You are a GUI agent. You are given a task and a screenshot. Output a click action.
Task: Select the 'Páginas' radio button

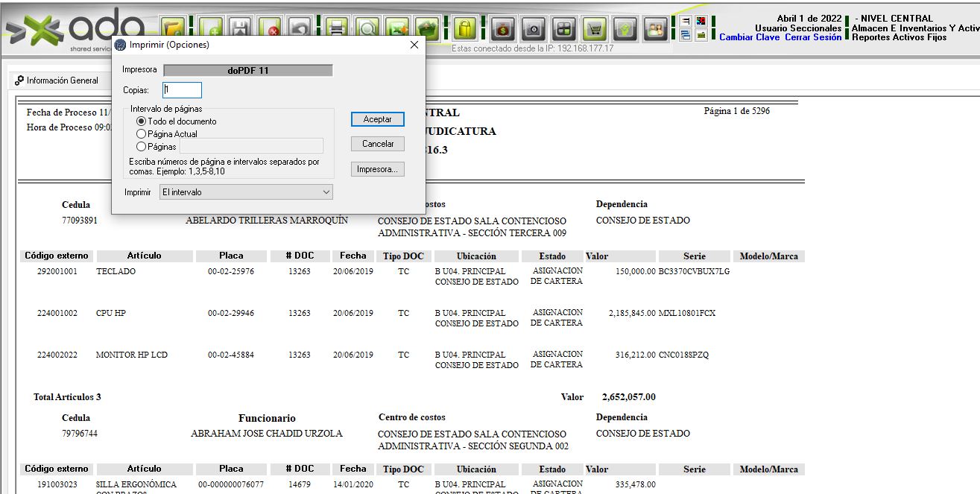point(142,147)
